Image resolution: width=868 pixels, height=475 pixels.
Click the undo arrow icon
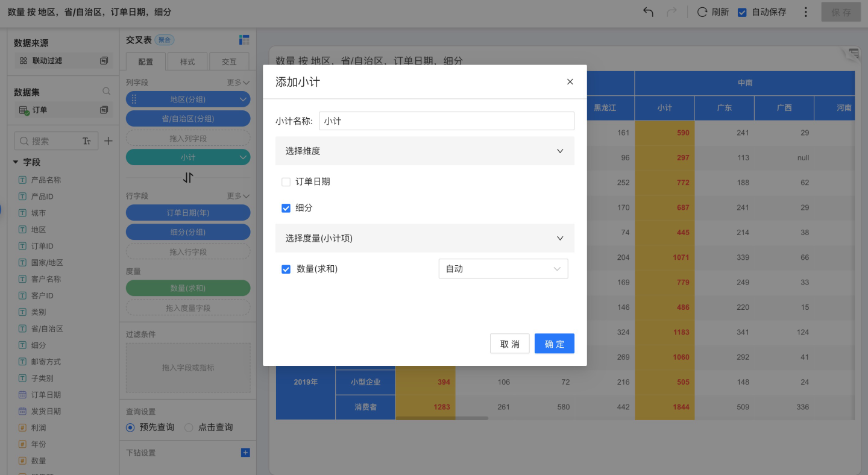(648, 12)
